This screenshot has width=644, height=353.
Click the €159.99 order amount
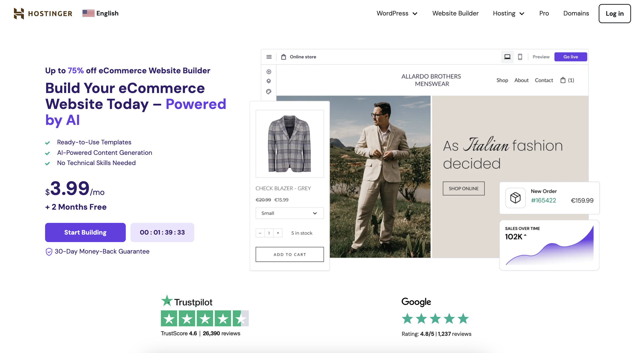click(x=582, y=200)
